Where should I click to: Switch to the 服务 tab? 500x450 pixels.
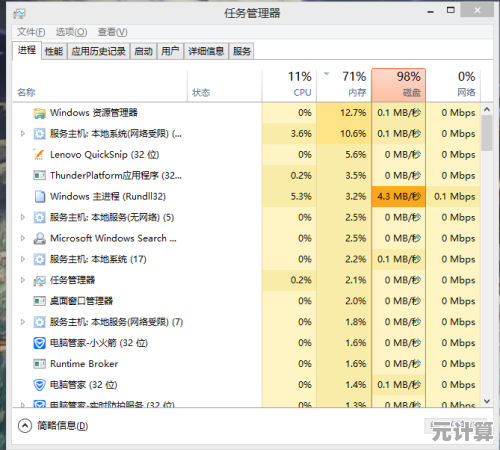click(x=242, y=51)
